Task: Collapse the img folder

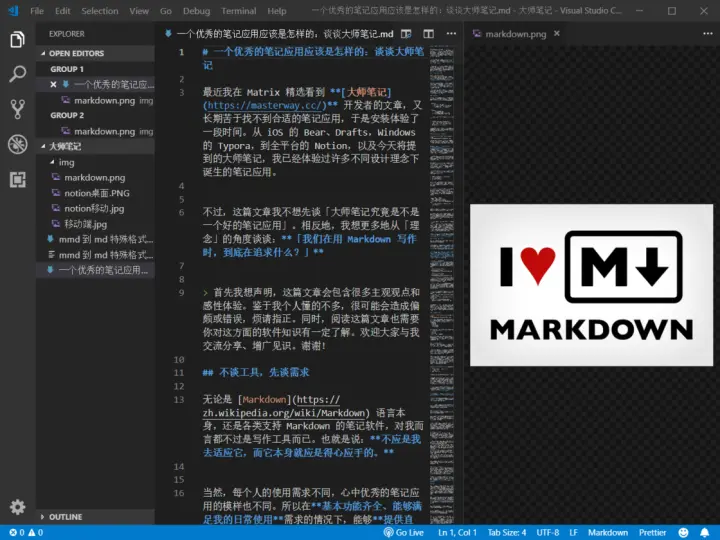Action: [95, 162]
